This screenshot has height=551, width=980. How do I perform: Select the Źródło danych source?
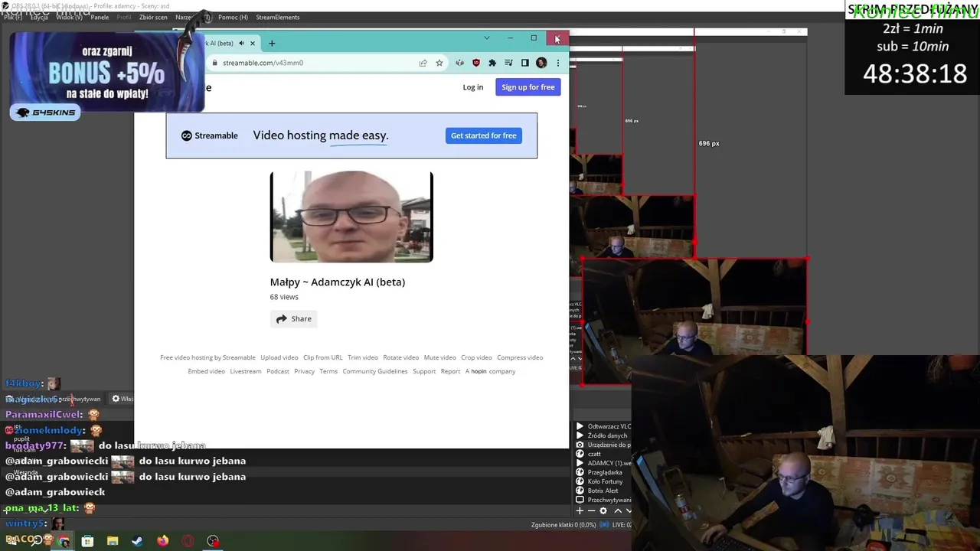[x=603, y=435]
